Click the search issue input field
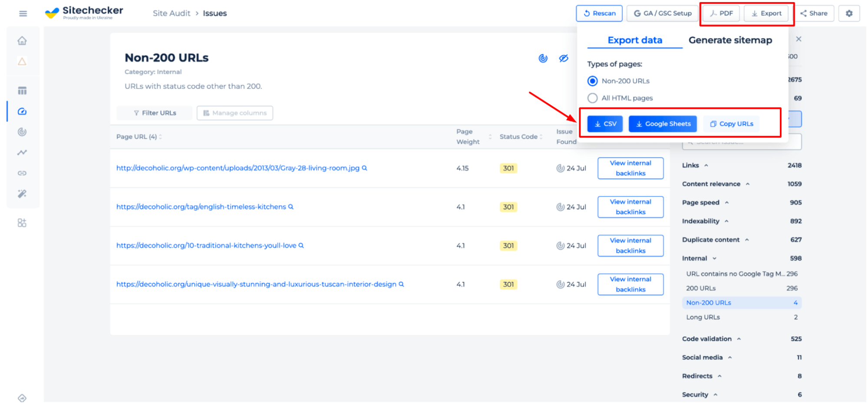Screen dimensions: 868x404 (x=742, y=143)
